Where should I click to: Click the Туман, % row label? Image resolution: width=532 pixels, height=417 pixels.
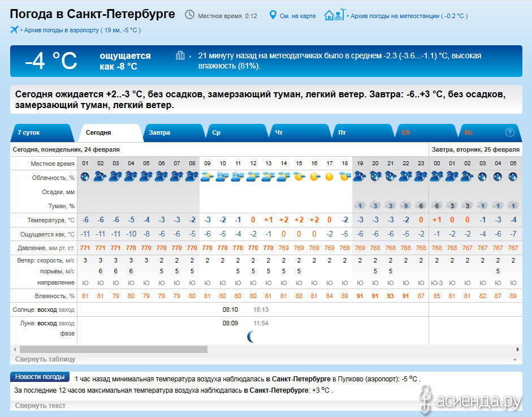pyautogui.click(x=62, y=206)
